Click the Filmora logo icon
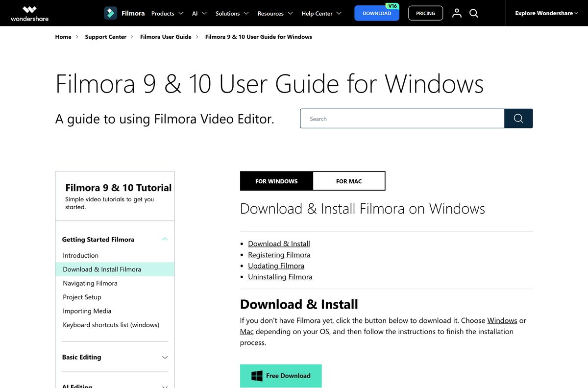The image size is (588, 388). click(110, 13)
